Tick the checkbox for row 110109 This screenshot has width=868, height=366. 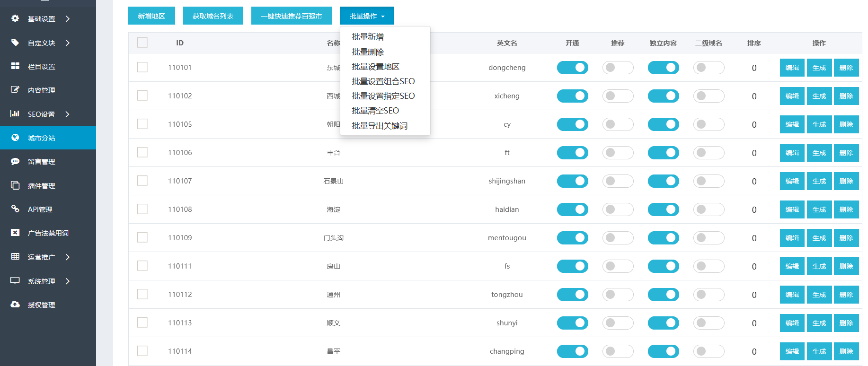[142, 237]
